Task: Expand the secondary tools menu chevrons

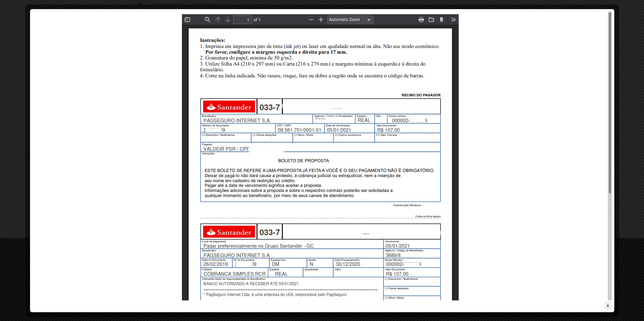Action: (453, 20)
